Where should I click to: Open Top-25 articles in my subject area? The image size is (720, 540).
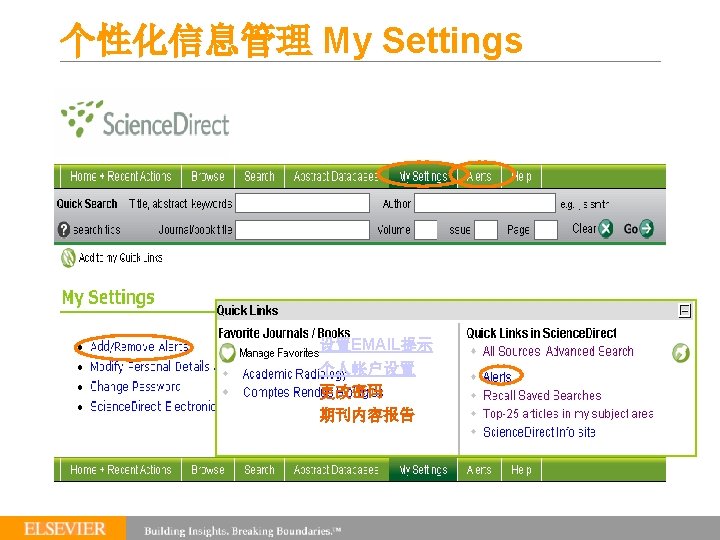click(x=568, y=414)
